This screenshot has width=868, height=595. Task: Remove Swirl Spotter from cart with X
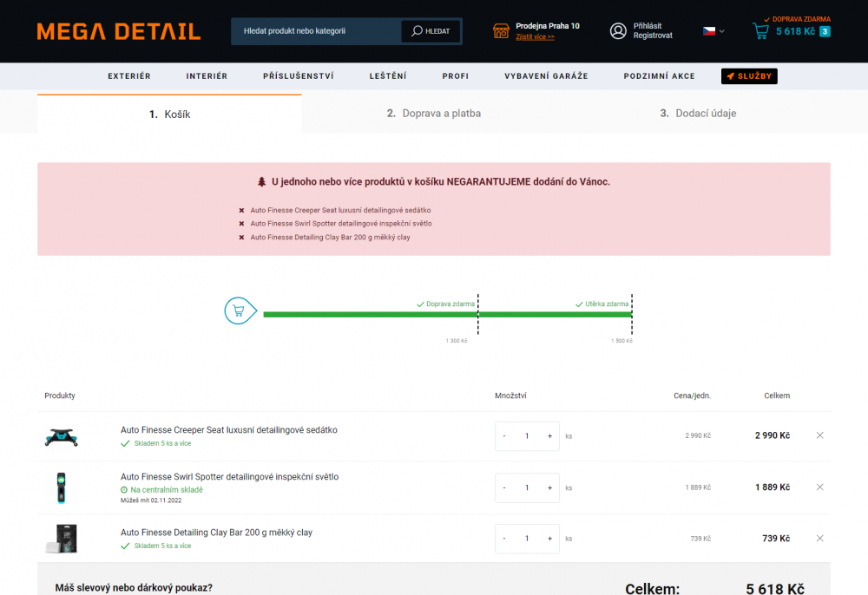tap(820, 487)
